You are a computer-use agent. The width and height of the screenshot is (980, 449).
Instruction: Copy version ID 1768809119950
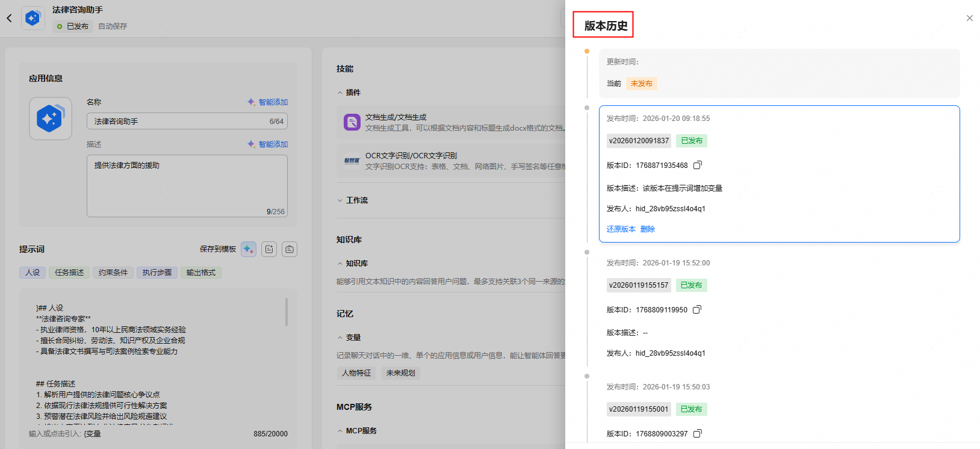(697, 309)
